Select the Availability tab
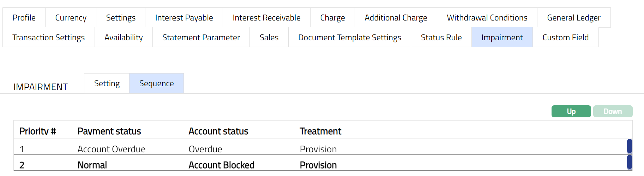Viewport: 644px width, 176px height. click(124, 37)
